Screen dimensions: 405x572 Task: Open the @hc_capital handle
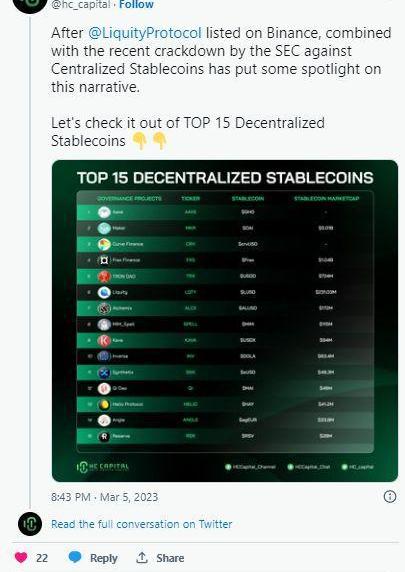coord(81,5)
